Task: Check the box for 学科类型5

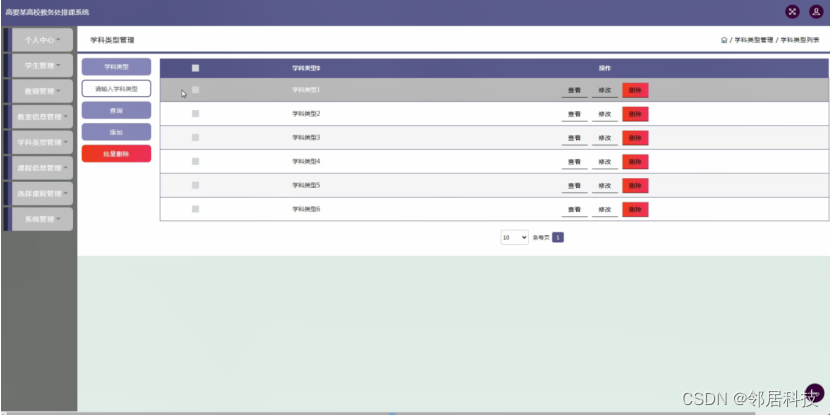Action: coord(195,186)
